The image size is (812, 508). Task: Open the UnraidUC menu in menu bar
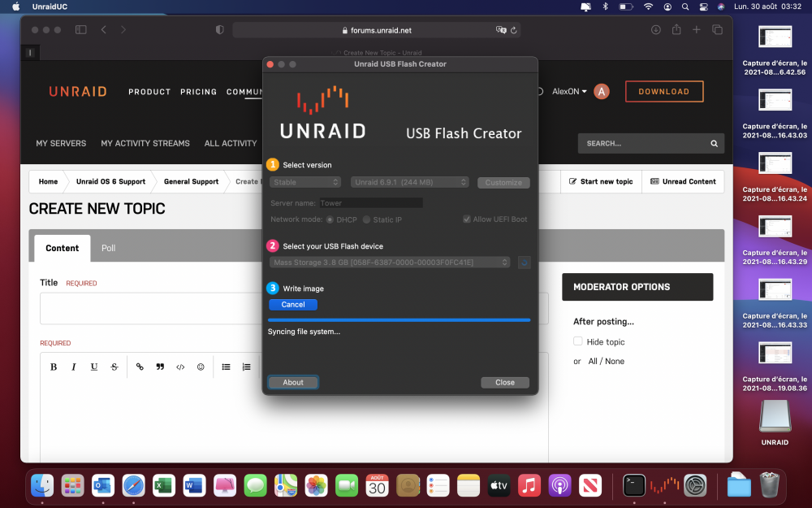50,7
